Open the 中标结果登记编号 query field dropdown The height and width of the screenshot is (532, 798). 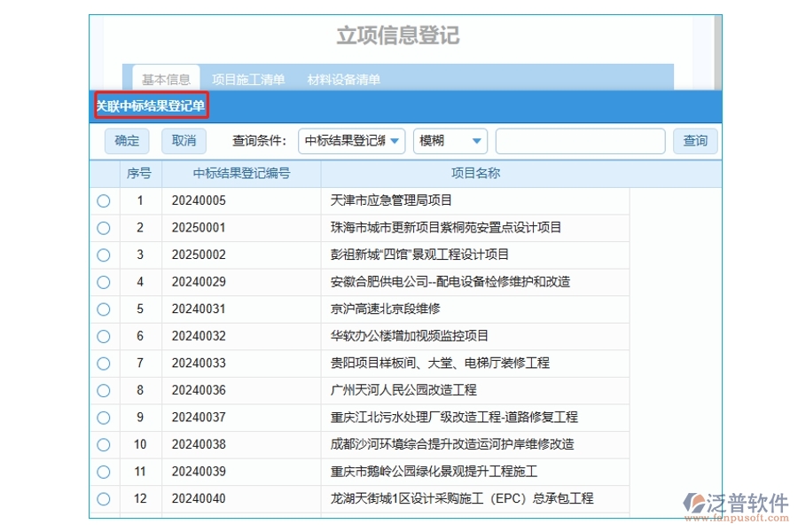pos(351,141)
